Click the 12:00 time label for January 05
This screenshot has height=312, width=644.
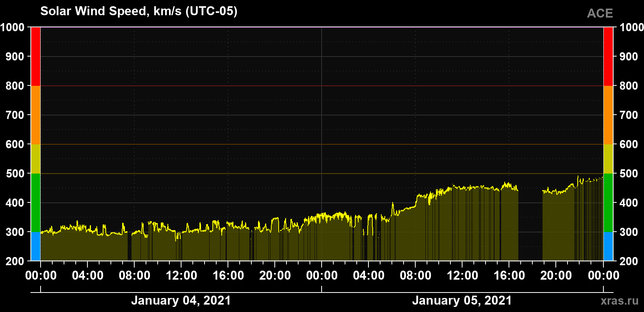pos(462,276)
